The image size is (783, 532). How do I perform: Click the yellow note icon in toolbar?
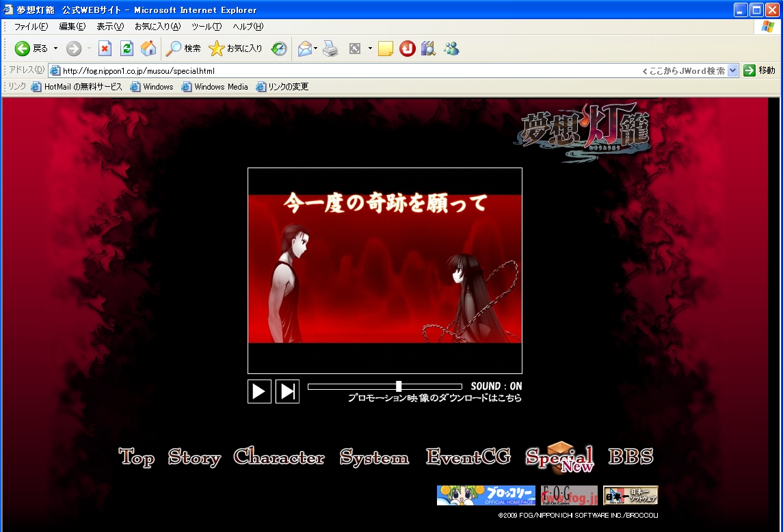(386, 49)
